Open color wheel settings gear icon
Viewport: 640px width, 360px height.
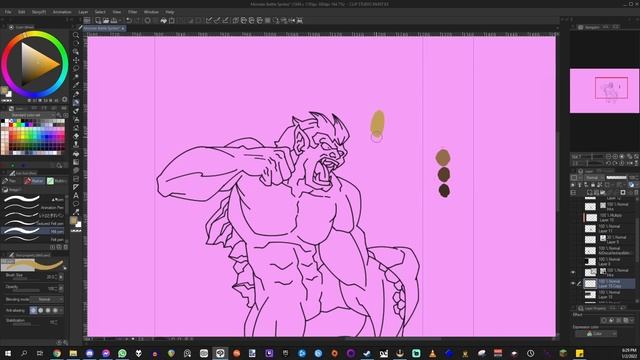64,99
